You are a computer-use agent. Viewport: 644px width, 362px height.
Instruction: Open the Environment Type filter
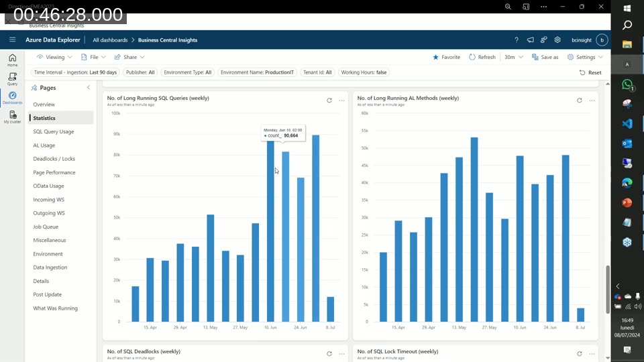(187, 72)
